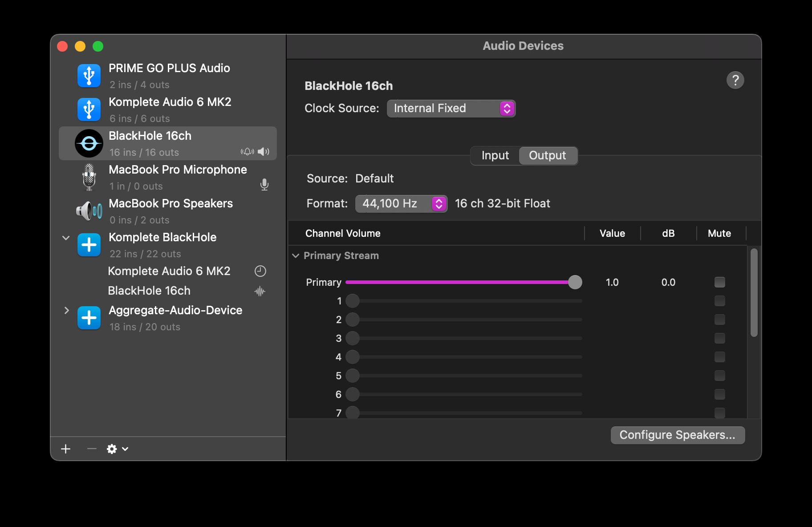Image resolution: width=812 pixels, height=527 pixels.
Task: Collapse the Komplete BlackHole aggregate device
Action: pos(66,238)
